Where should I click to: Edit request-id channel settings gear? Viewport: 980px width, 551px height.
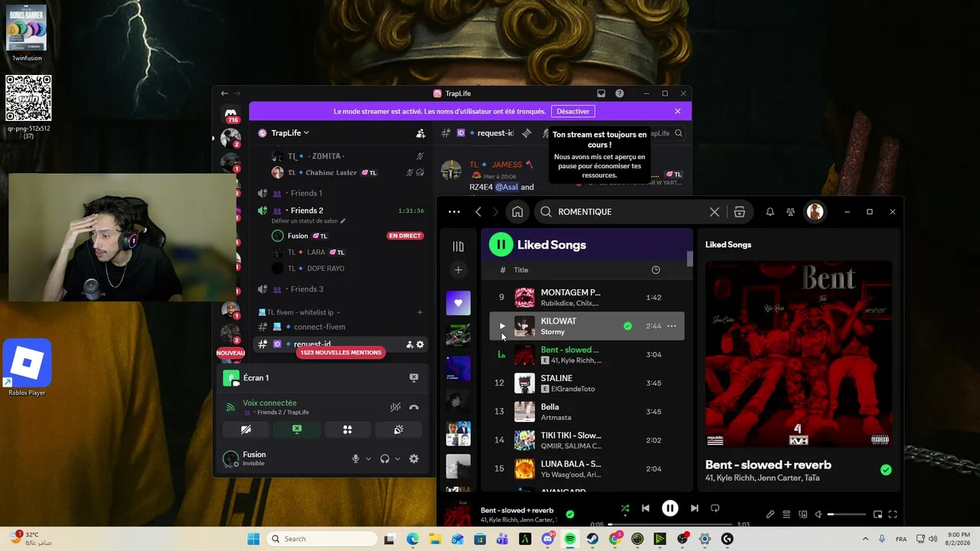coord(420,344)
